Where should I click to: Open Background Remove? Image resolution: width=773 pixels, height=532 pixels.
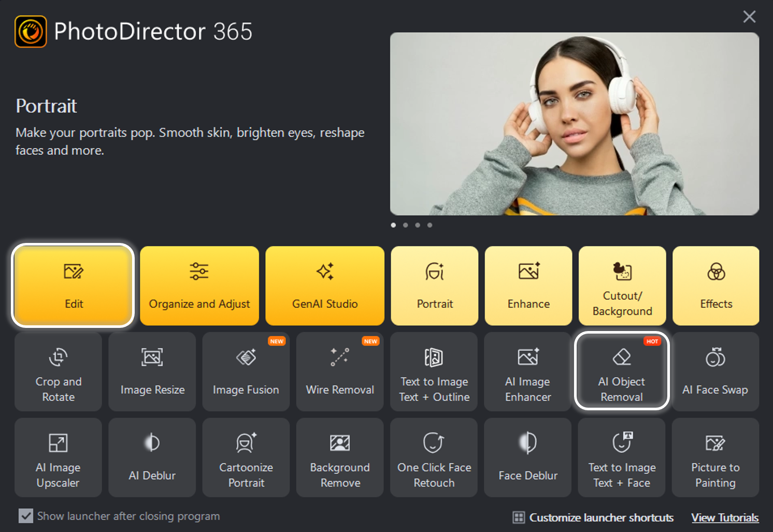(340, 457)
